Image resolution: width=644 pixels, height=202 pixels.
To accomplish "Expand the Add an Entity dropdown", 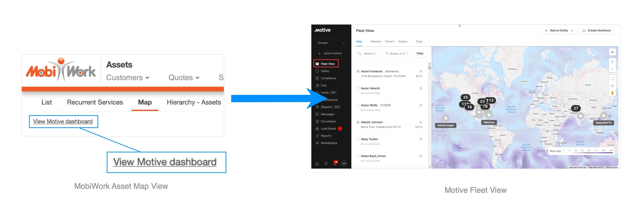I will point(559,31).
